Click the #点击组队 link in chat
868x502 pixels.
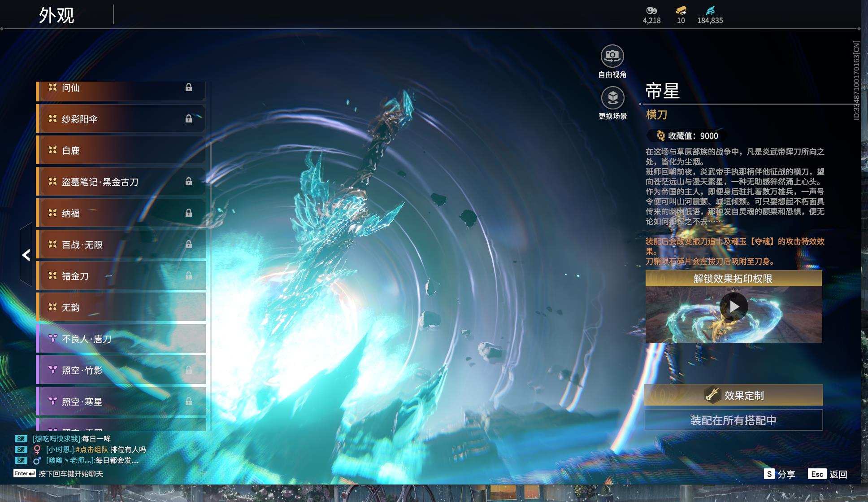point(92,450)
